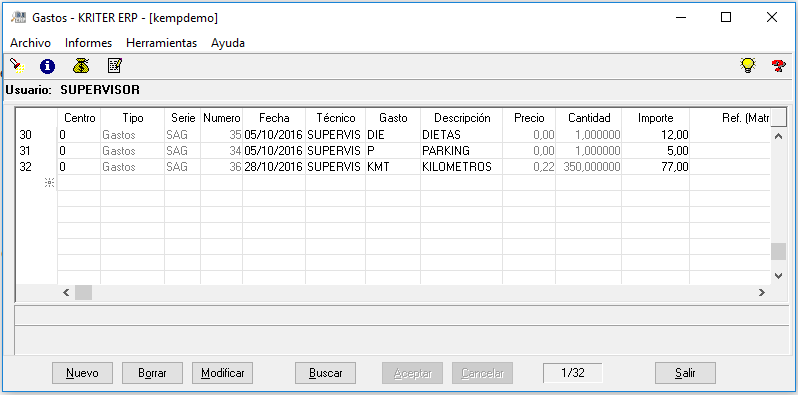Click the grayed-out Aceptar button
This screenshot has height=395, width=798.
(413, 373)
